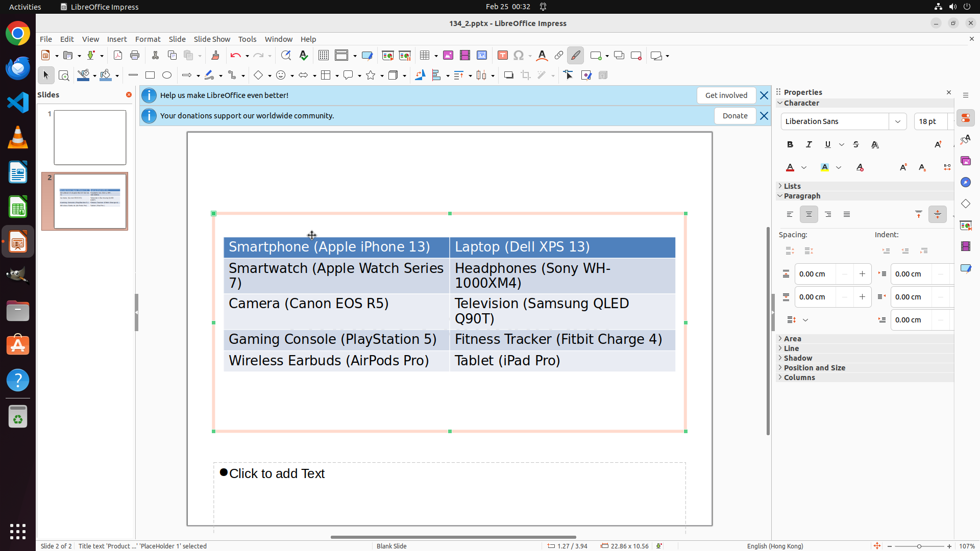Insert audio or video media

465,56
